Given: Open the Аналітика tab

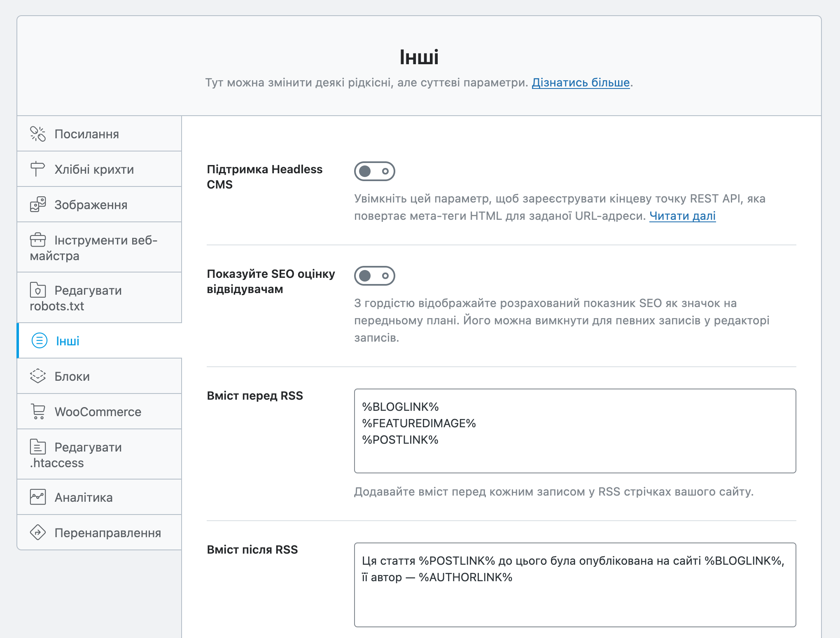Looking at the screenshot, I should 99,497.
